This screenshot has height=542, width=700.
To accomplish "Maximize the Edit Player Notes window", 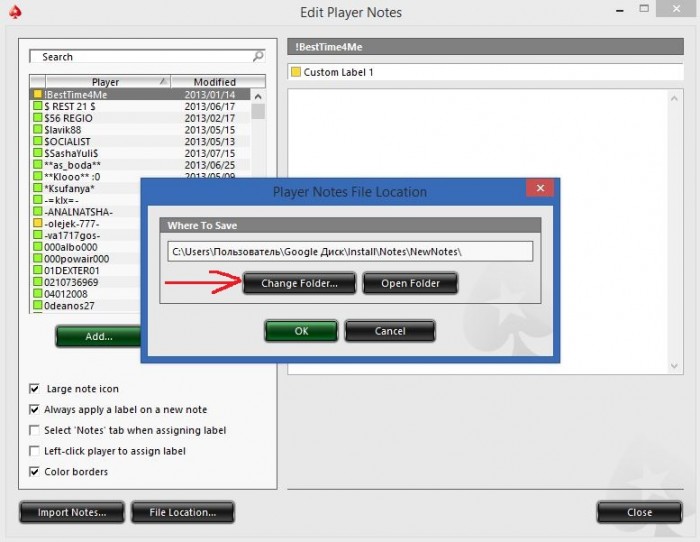I will coord(644,8).
